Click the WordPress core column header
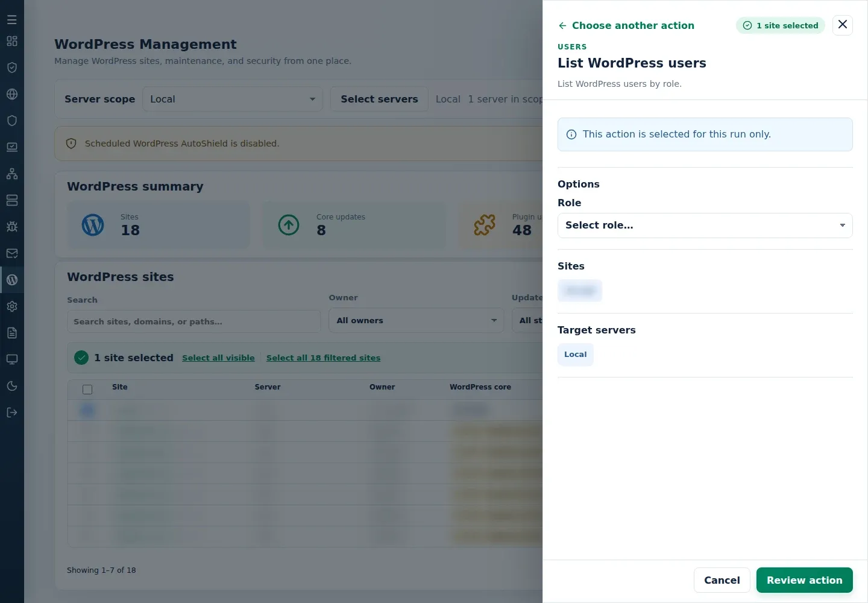This screenshot has width=868, height=603. pyautogui.click(x=480, y=387)
